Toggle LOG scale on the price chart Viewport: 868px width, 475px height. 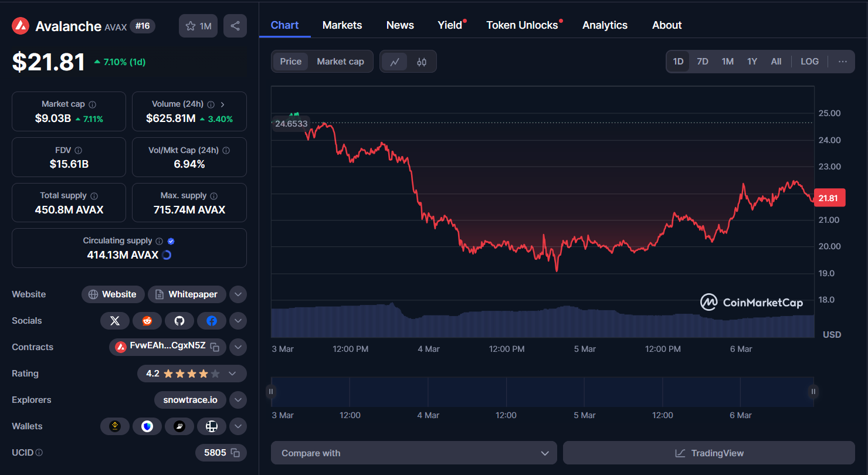809,61
